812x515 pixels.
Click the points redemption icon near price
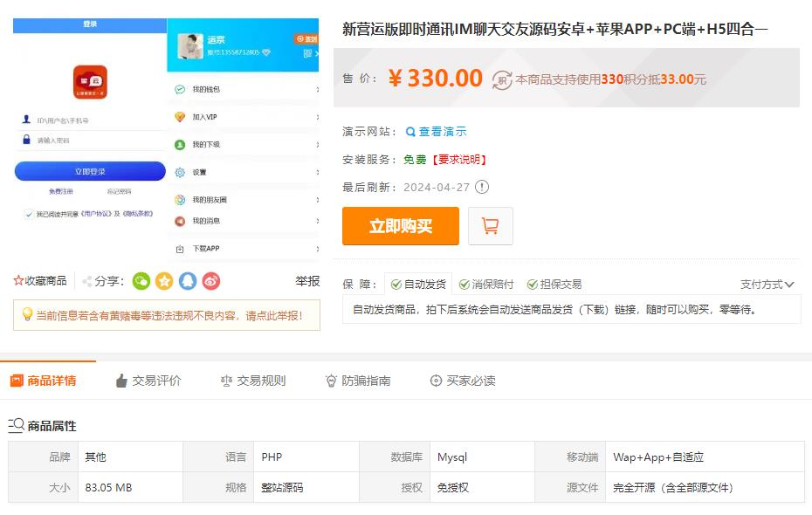[502, 79]
